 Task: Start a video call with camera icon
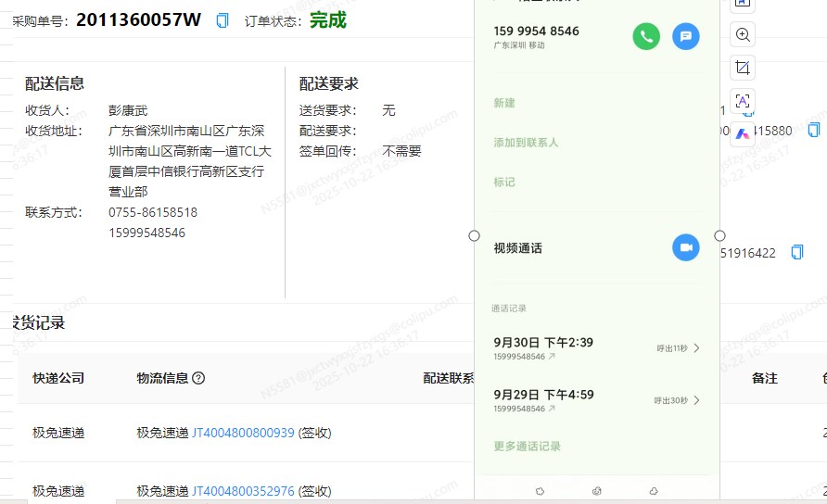pyautogui.click(x=685, y=248)
